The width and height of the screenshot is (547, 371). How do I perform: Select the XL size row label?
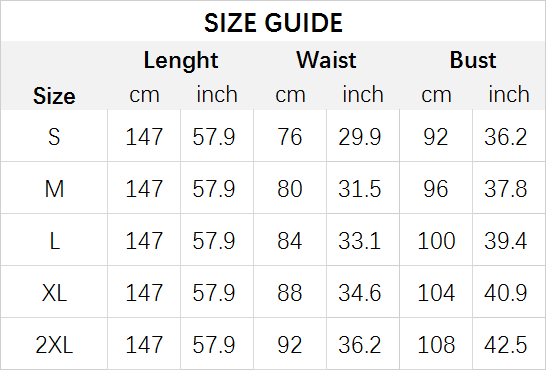(54, 292)
